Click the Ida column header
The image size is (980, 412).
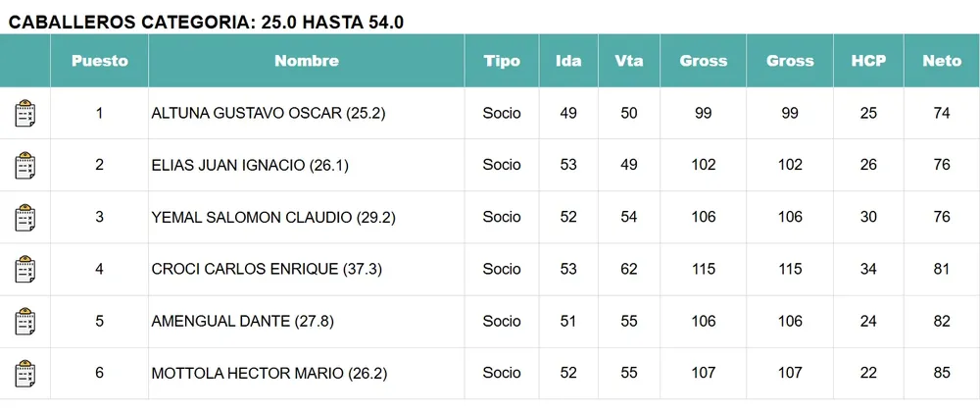point(568,61)
